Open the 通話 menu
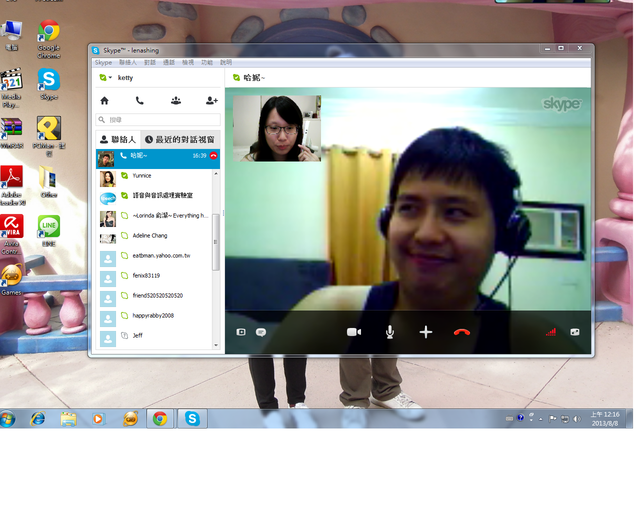This screenshot has width=640, height=512. [x=169, y=62]
